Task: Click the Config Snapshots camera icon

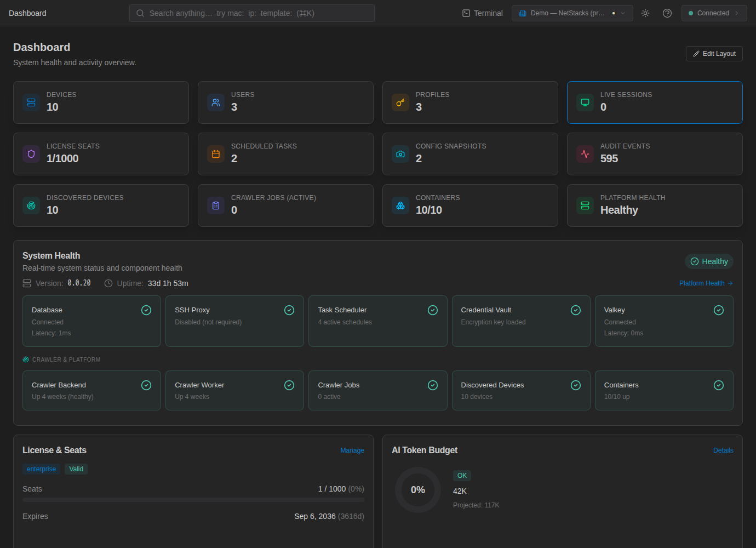Action: coord(400,154)
